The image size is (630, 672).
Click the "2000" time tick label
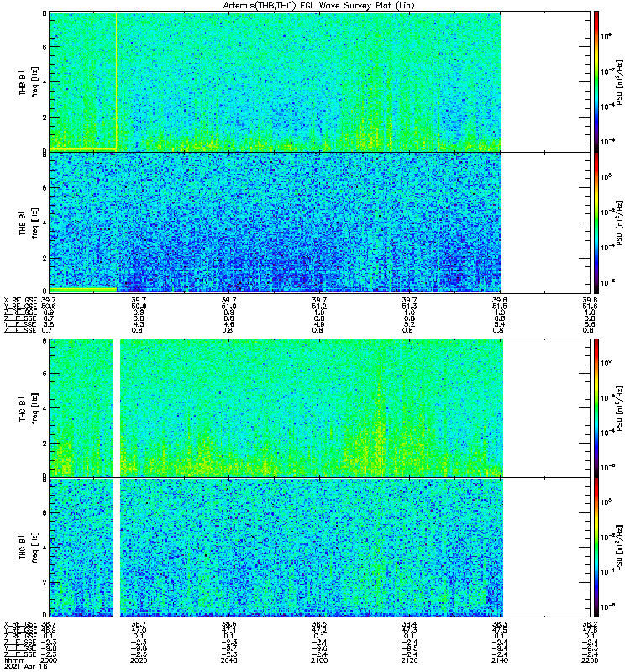49,660
